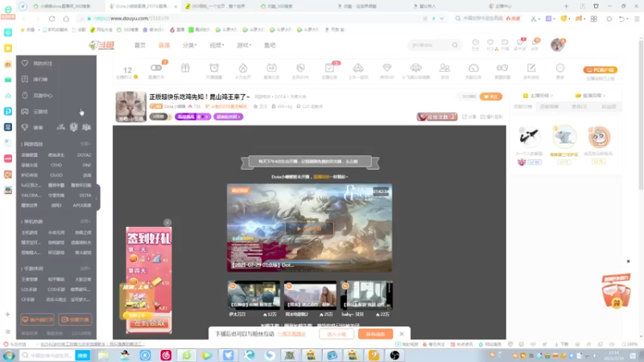Click the Windows Start button

point(9,355)
